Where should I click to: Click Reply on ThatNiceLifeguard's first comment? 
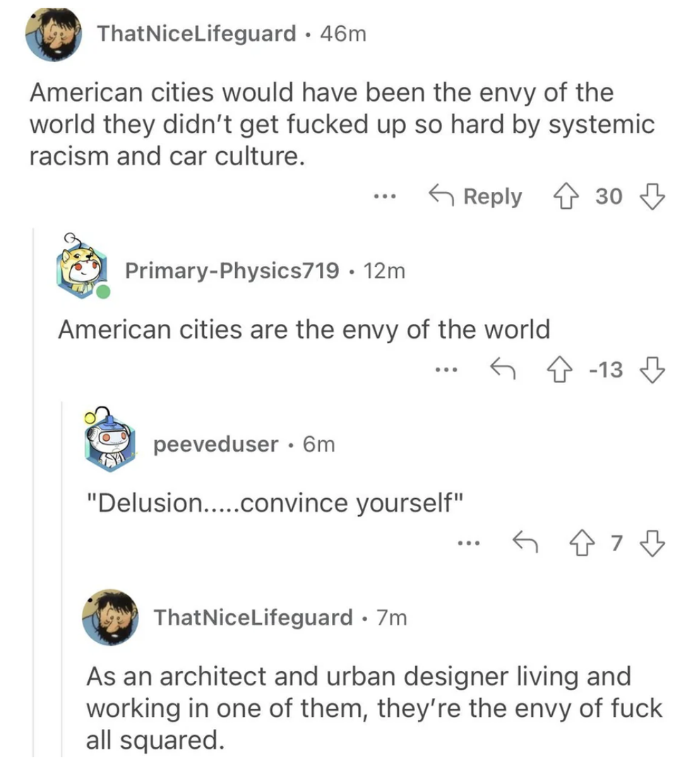coord(475,197)
